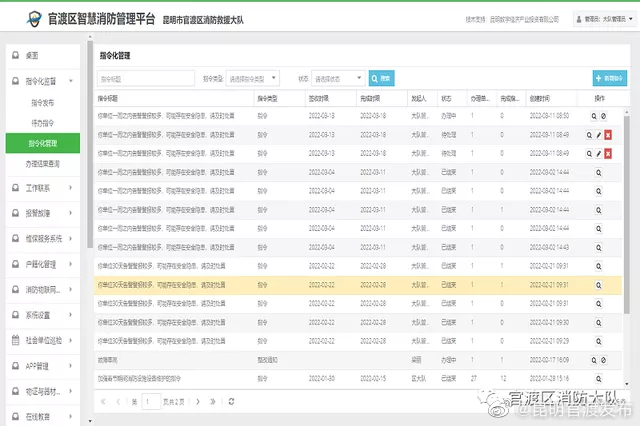This screenshot has height=426, width=640.
Task: Click the 在线教育 sidebar icon
Action: [x=16, y=416]
